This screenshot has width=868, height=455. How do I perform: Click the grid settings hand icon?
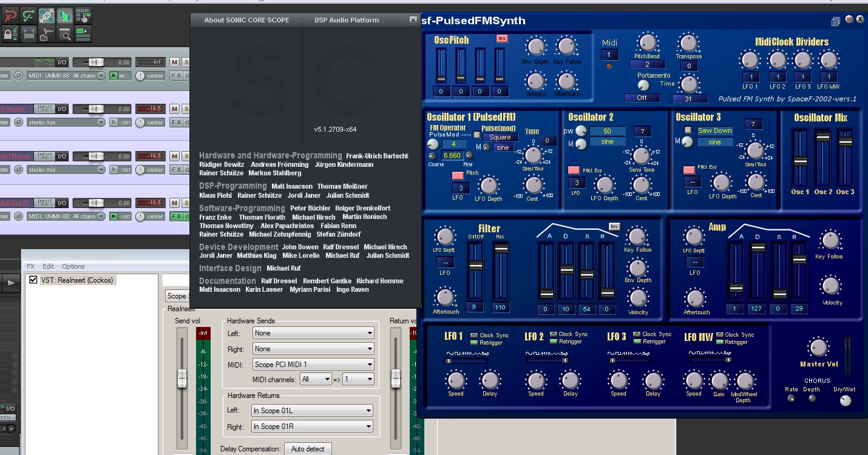pyautogui.click(x=83, y=16)
